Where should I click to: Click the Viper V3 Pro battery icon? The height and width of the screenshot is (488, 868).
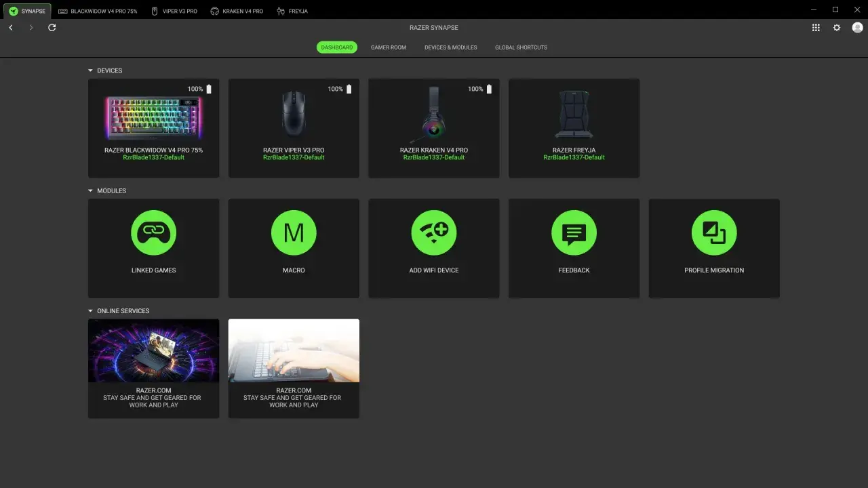click(x=349, y=89)
